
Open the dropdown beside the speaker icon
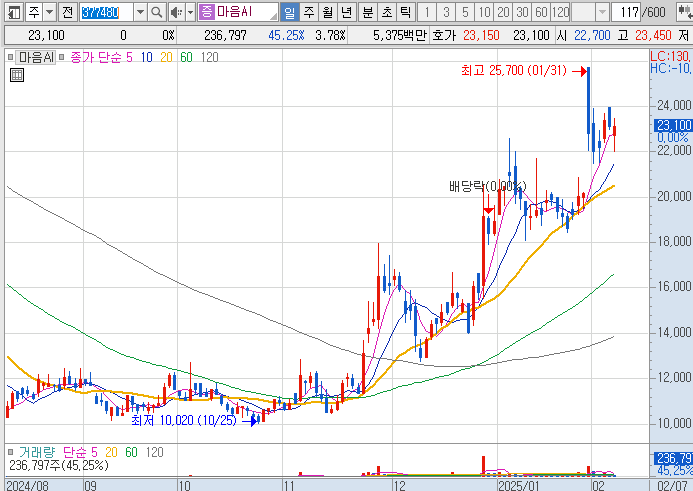(190, 12)
